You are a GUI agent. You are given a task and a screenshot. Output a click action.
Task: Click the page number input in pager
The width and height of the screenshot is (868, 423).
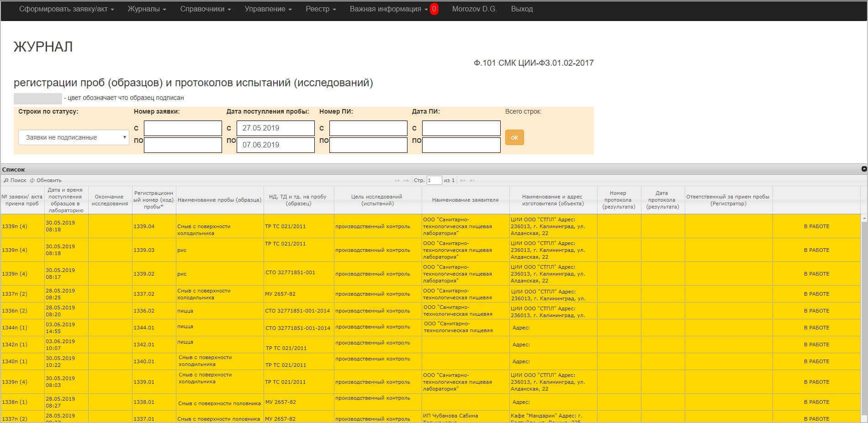[434, 180]
